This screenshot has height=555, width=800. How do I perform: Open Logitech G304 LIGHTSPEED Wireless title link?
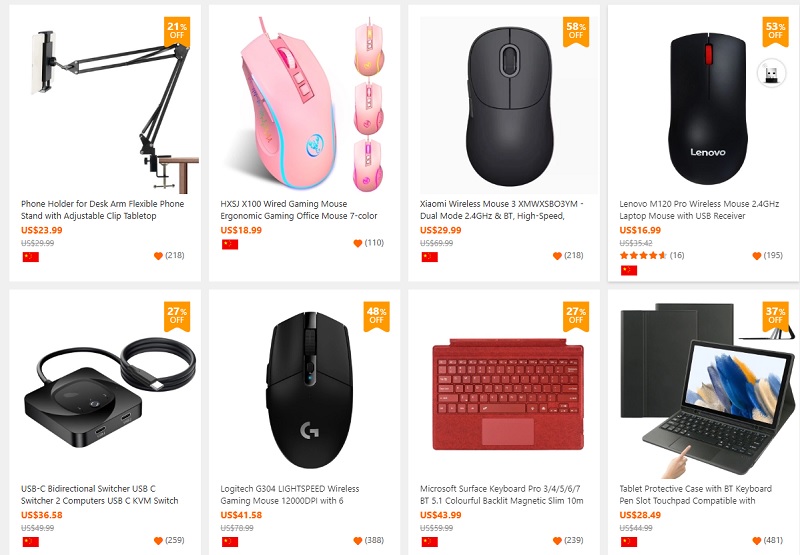pos(290,495)
